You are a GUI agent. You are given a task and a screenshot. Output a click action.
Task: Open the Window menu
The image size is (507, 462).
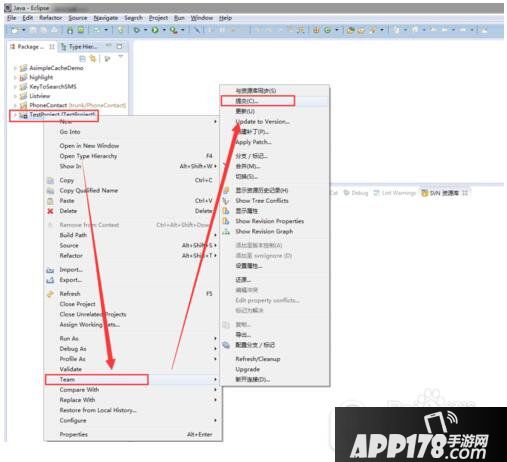(x=202, y=18)
